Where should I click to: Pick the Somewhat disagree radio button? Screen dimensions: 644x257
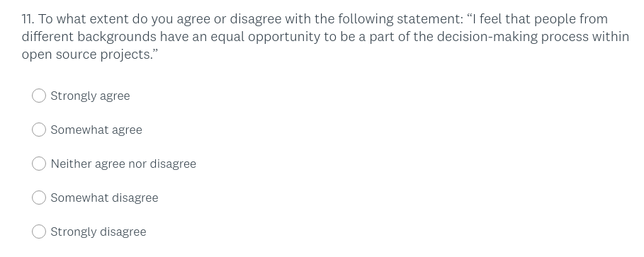38,198
